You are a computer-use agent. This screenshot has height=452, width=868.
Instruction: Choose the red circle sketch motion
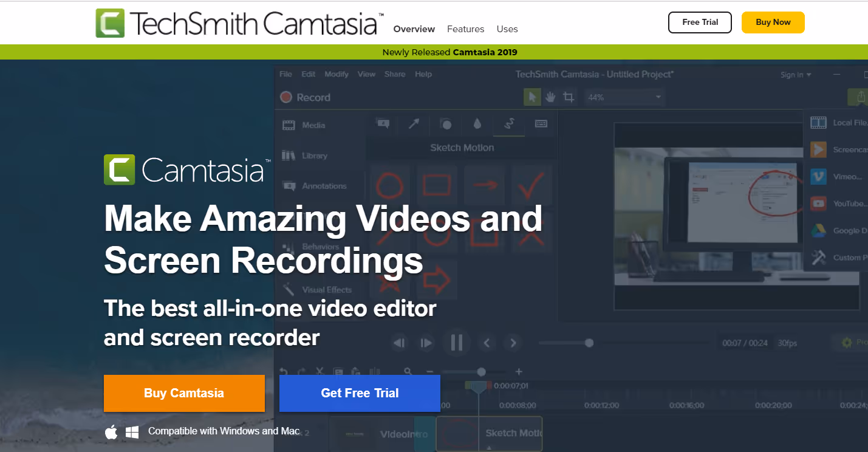coord(389,185)
